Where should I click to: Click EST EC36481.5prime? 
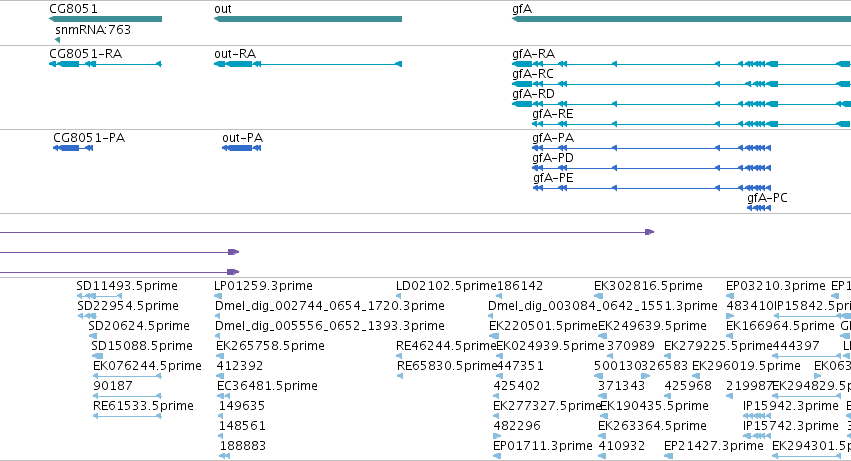pyautogui.click(x=267, y=386)
